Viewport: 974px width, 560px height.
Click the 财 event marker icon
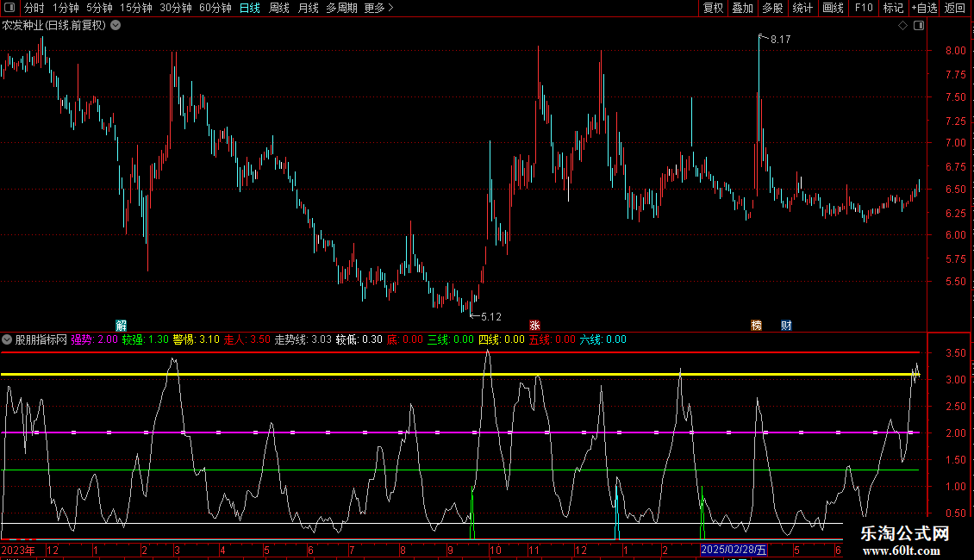[786, 326]
